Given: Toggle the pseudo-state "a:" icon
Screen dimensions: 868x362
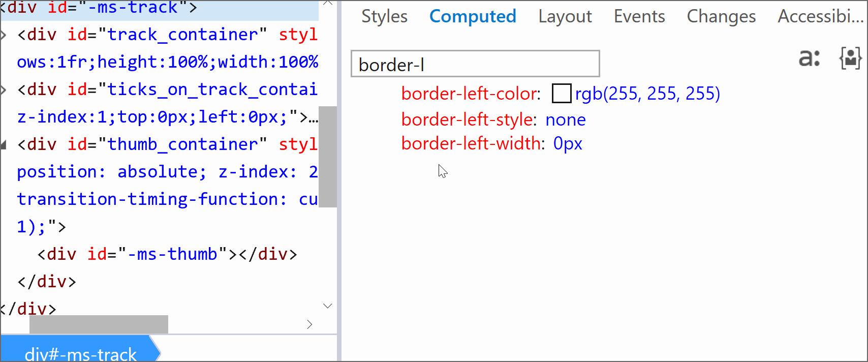Looking at the screenshot, I should (809, 58).
